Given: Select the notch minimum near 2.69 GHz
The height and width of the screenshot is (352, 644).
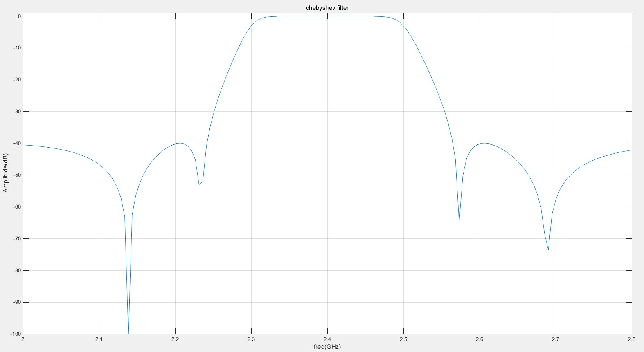Looking at the screenshot, I should 548,250.
